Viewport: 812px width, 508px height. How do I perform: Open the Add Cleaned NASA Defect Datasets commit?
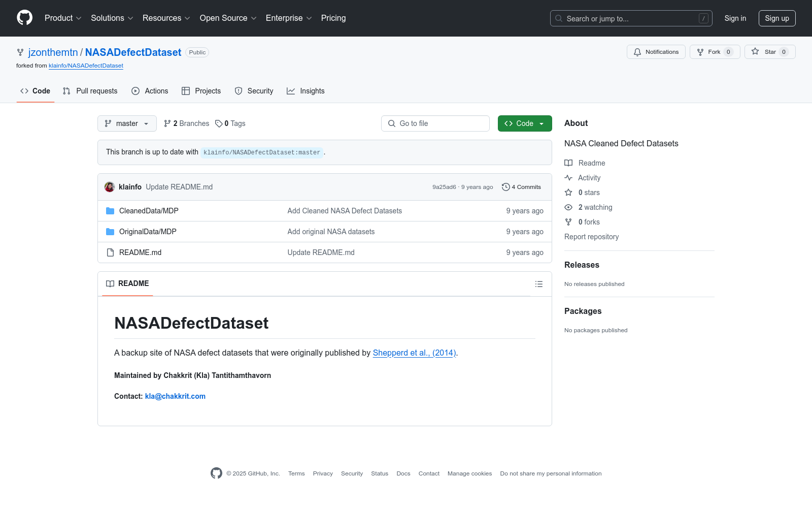(345, 211)
